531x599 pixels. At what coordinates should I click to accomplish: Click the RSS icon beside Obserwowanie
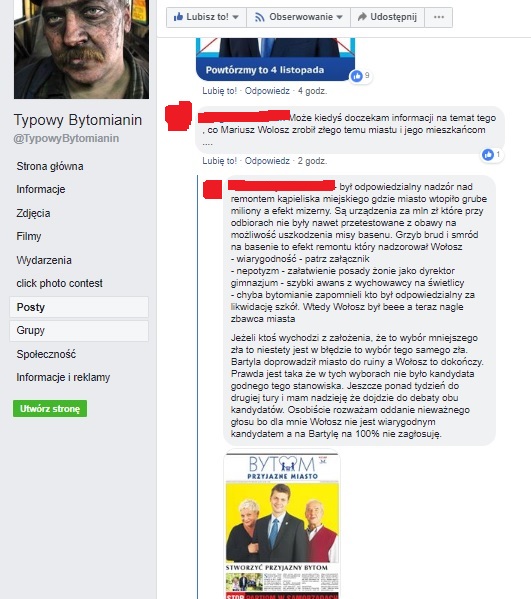coord(260,17)
